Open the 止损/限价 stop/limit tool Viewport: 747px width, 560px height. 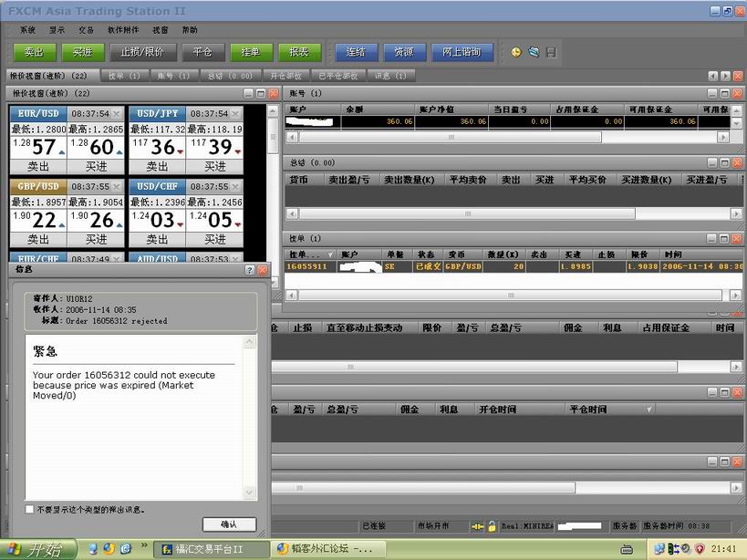click(142, 52)
